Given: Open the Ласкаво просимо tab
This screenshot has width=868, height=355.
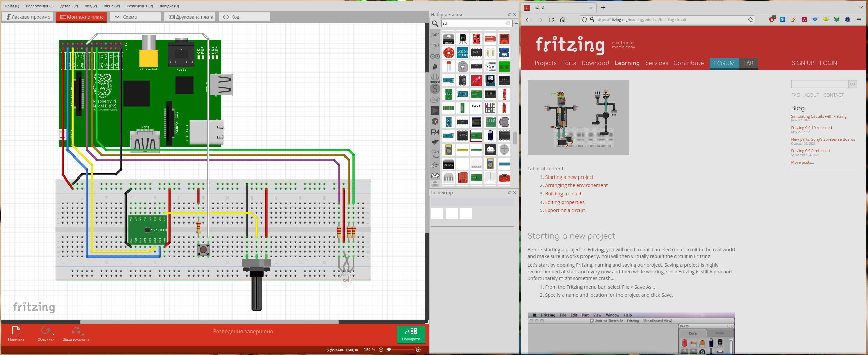Looking at the screenshot, I should (27, 17).
